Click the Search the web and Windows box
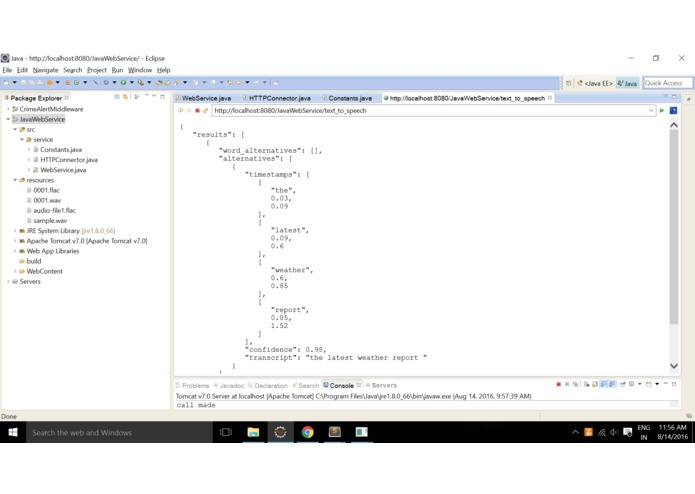This screenshot has height=494, width=695. [x=119, y=432]
